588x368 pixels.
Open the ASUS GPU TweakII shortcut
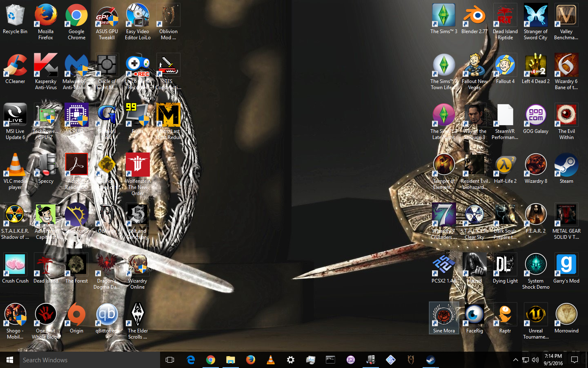(x=107, y=22)
